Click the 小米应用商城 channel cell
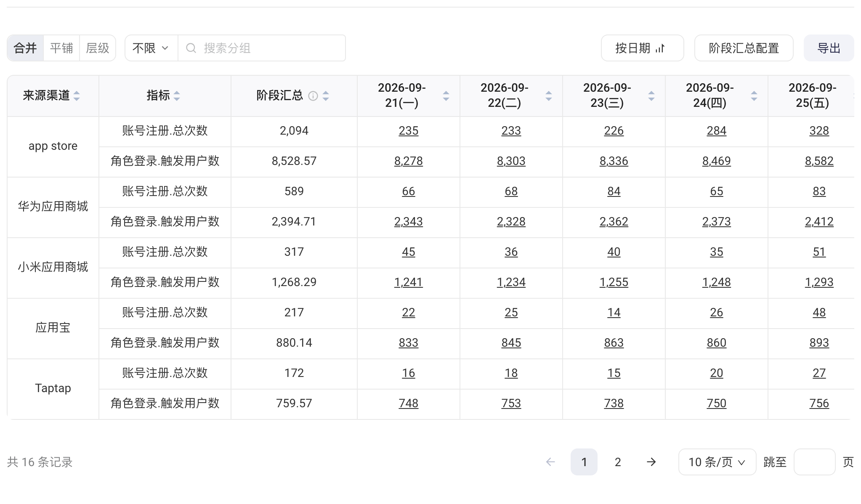The width and height of the screenshot is (861, 504). click(53, 268)
